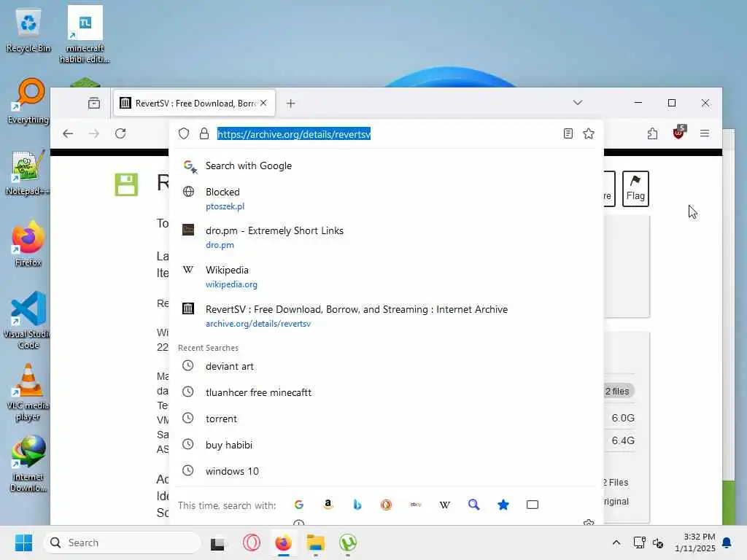The image size is (747, 560).
Task: Open Recycle Bin desktop icon
Action: click(28, 29)
